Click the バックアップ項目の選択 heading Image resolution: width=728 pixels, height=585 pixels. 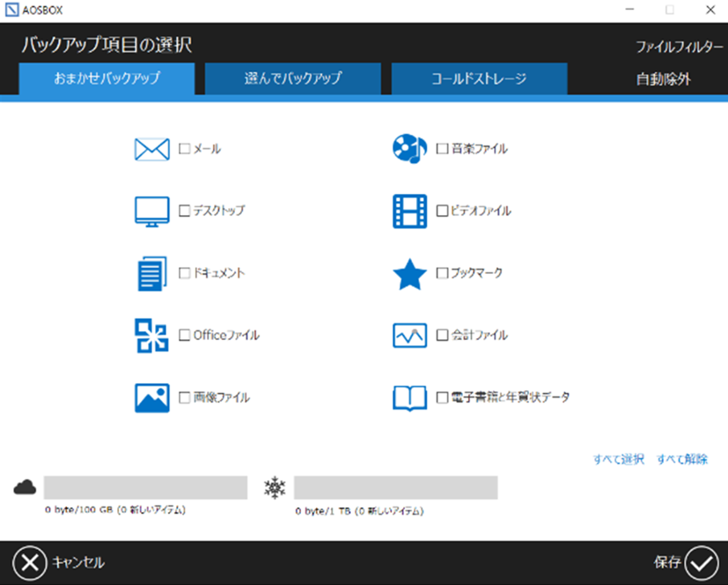[107, 45]
